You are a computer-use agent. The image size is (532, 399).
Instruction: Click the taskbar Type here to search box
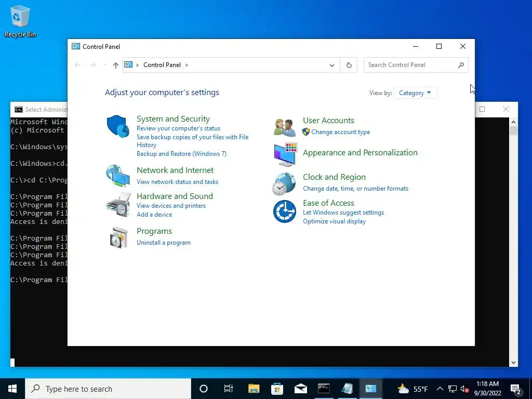coord(108,389)
